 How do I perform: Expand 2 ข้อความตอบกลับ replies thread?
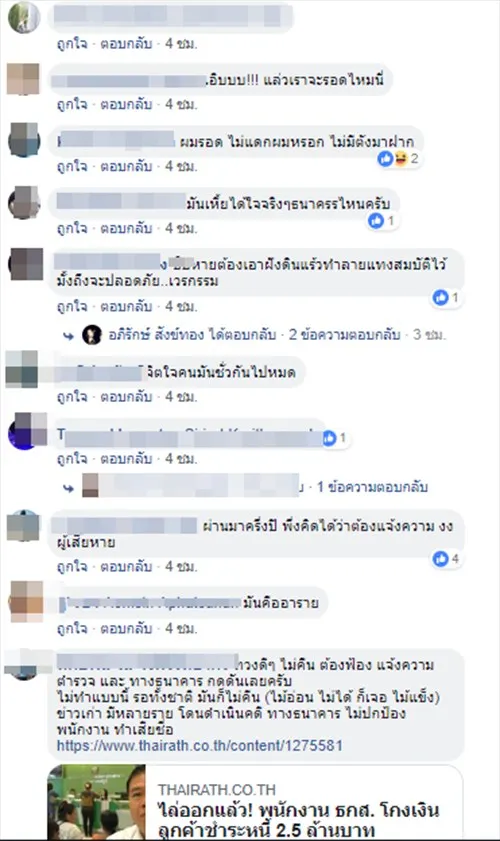[344, 335]
